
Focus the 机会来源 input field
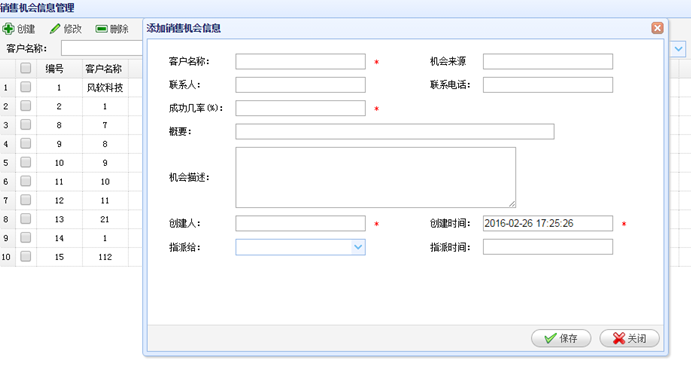point(548,62)
